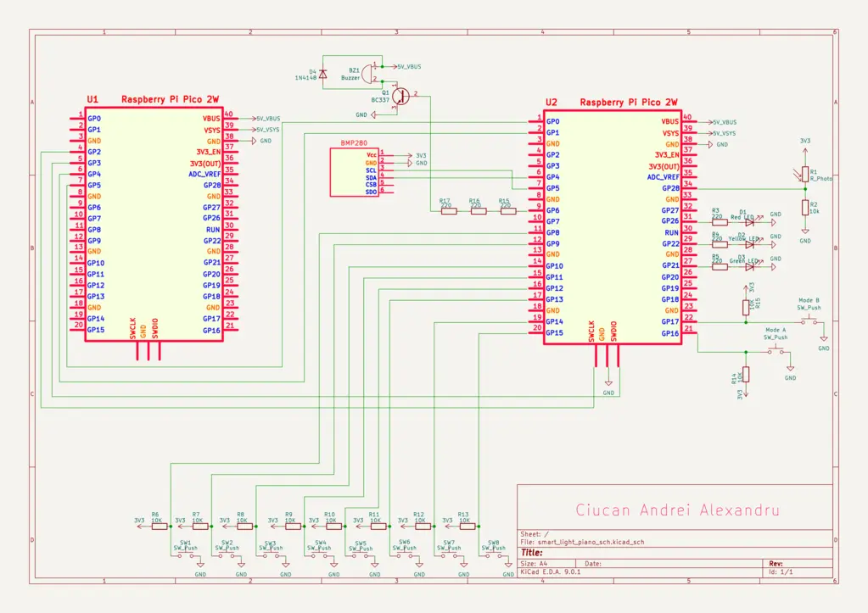Select the SW1 push button symbol
868x613 pixels.
[186, 555]
